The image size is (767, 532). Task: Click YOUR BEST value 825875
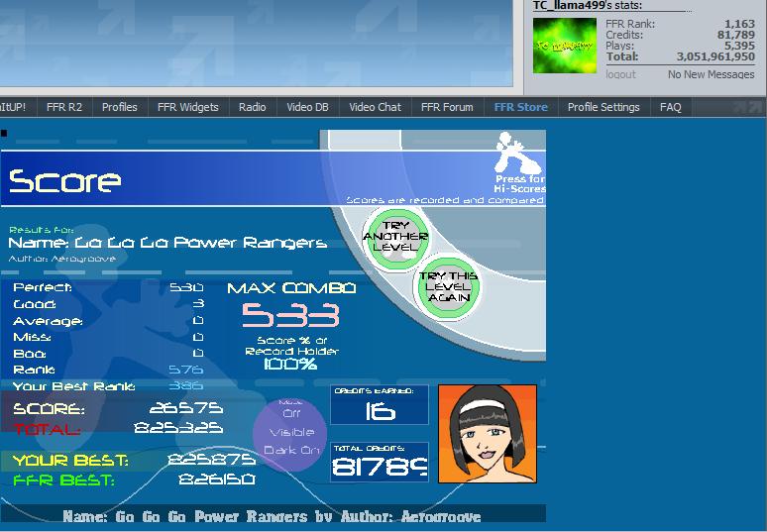coord(211,460)
